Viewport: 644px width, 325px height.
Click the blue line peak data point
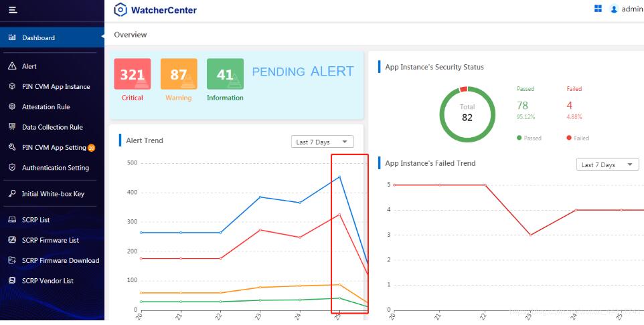(x=339, y=177)
